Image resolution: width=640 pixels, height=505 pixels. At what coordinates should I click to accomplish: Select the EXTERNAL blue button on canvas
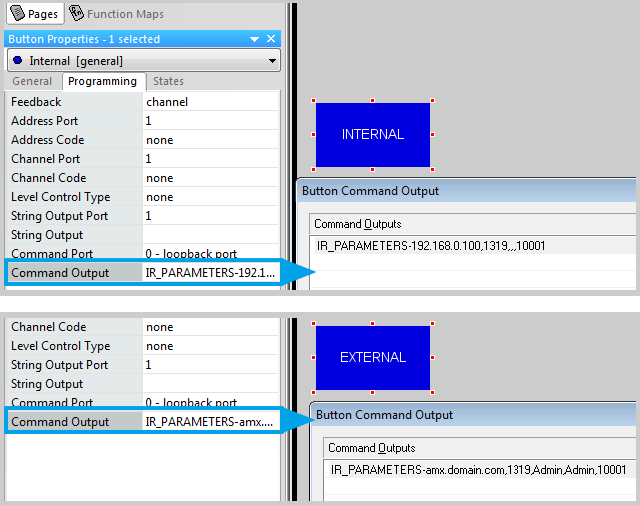[x=373, y=358]
